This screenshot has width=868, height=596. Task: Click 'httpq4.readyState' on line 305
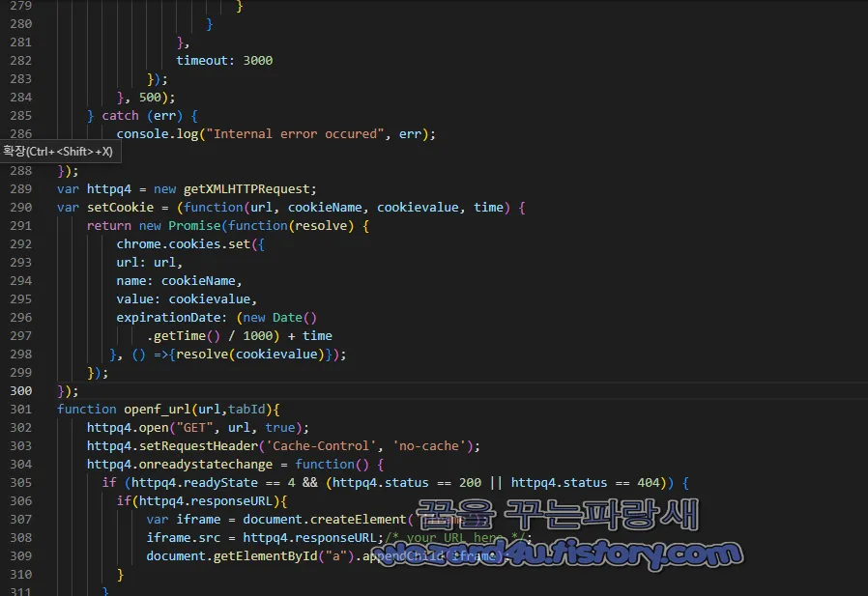click(x=194, y=483)
